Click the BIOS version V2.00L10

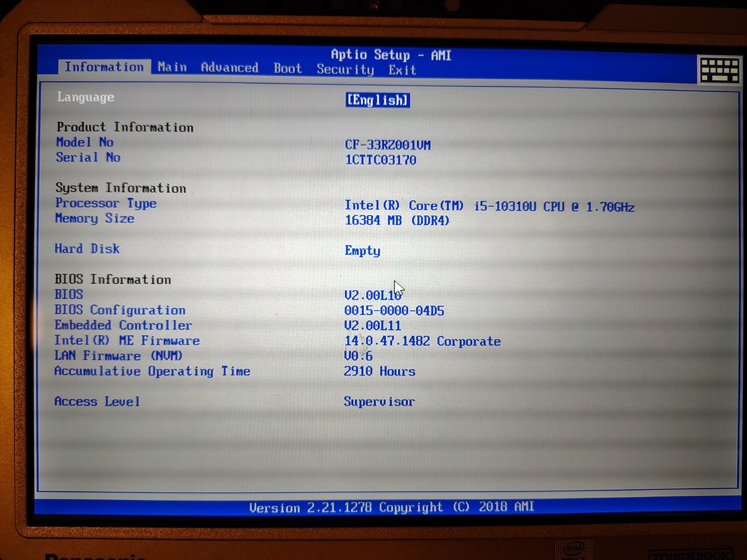tap(373, 295)
